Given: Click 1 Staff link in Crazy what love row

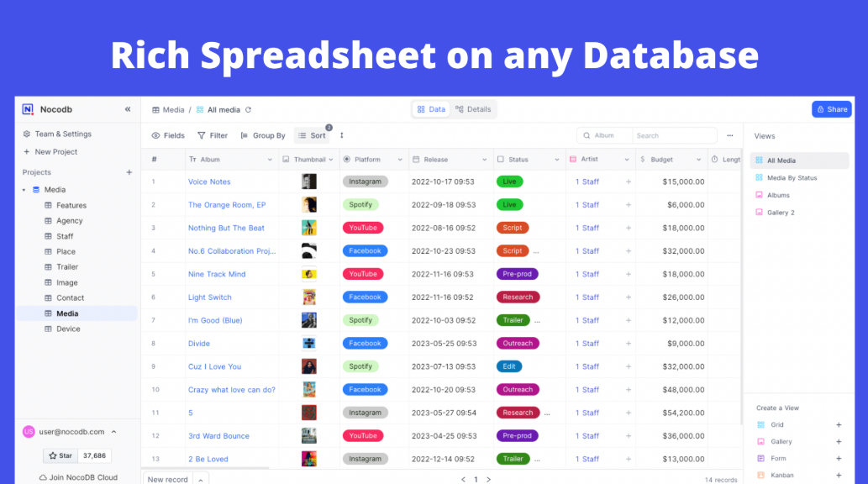Looking at the screenshot, I should click(587, 390).
